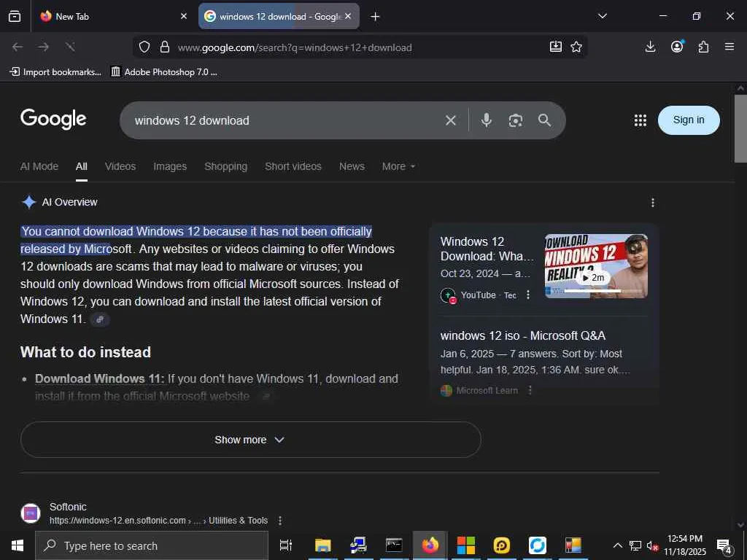Viewport: 747px width, 560px height.
Task: Open Microsoft Learn source three-dot menu
Action: (x=530, y=391)
